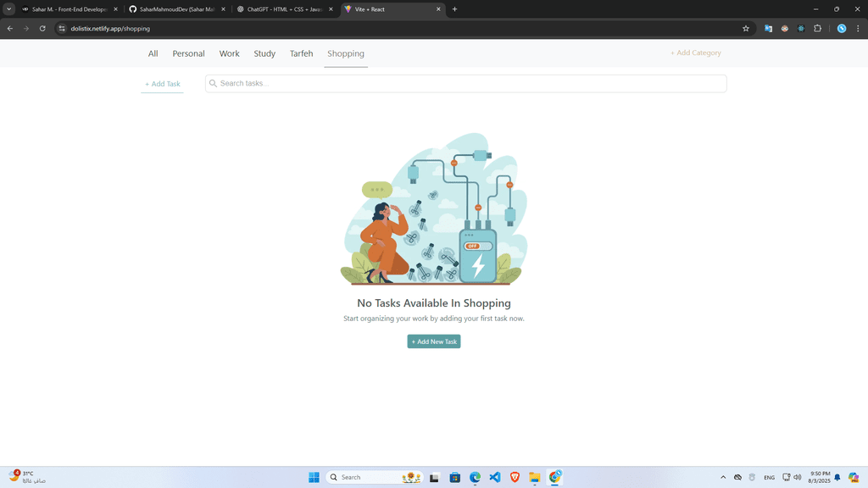Switch to the Personal category tab

coord(188,53)
